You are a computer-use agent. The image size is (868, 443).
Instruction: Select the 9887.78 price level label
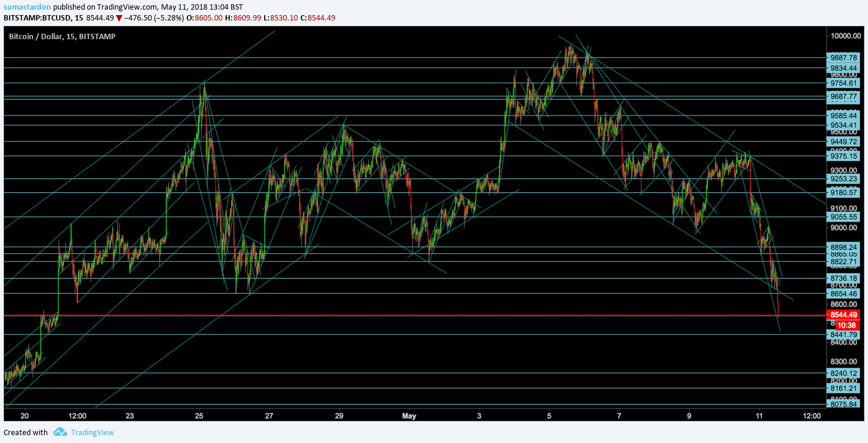(844, 58)
